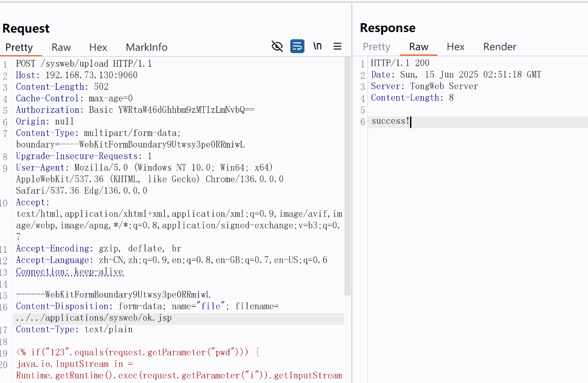Select the Response Raw tab
Viewport: 588px width, 383px height.
coord(418,47)
